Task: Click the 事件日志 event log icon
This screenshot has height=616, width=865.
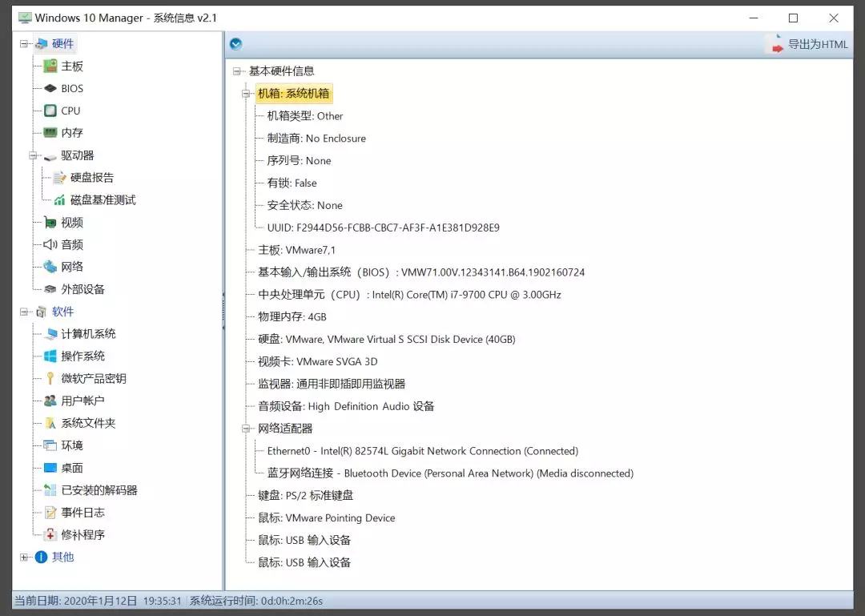Action: [50, 513]
